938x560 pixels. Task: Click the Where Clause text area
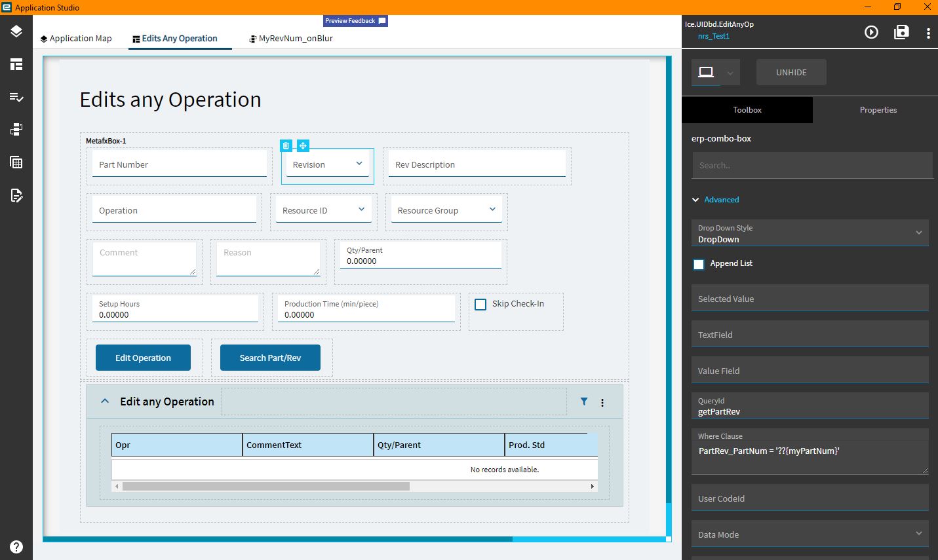810,452
